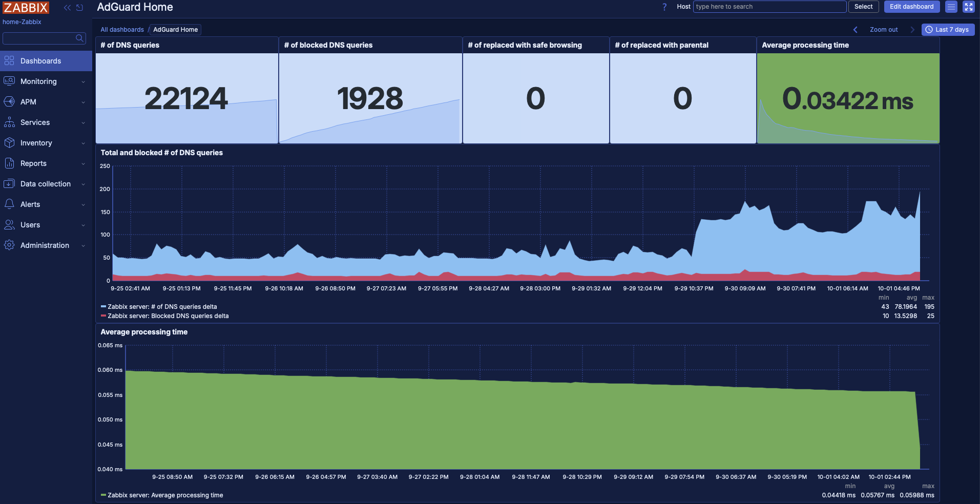Image resolution: width=980 pixels, height=504 pixels.
Task: Open the Dashboards menu item
Action: [46, 61]
